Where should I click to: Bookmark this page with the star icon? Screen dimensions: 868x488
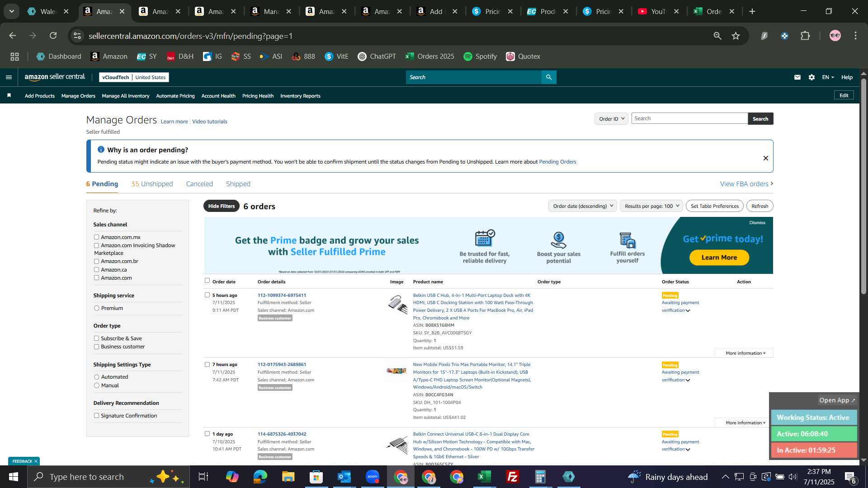tap(736, 36)
